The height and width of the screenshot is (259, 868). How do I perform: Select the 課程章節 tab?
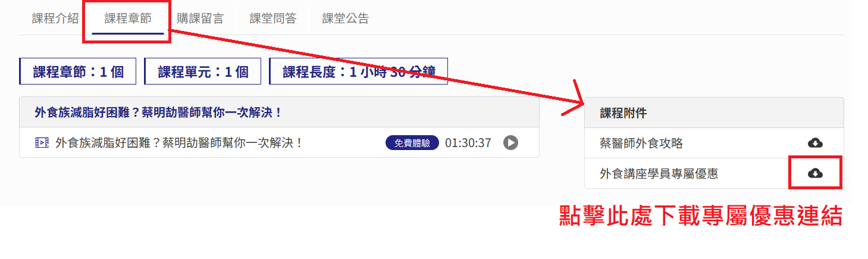[128, 18]
